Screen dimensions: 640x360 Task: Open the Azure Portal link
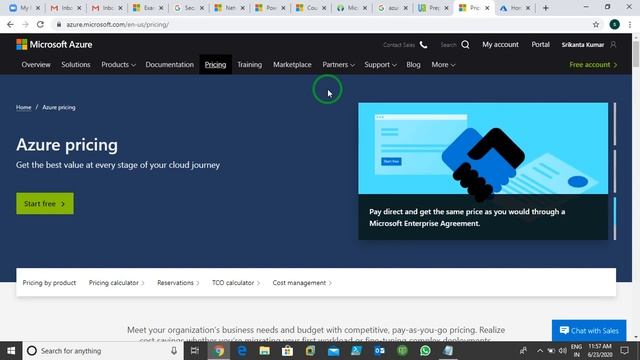point(540,44)
